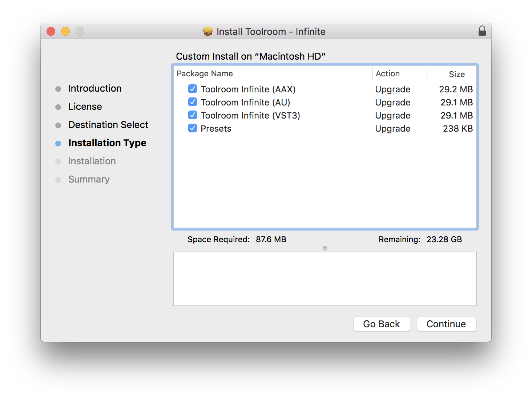Deselect the Presets package checkbox
The height and width of the screenshot is (400, 532).
(x=193, y=128)
